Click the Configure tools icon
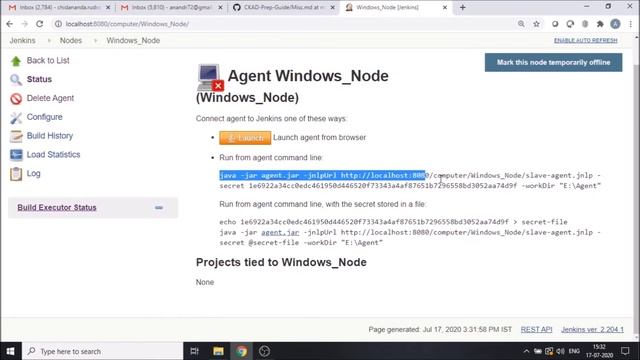Viewport: 640px width, 360px height. pyautogui.click(x=16, y=118)
